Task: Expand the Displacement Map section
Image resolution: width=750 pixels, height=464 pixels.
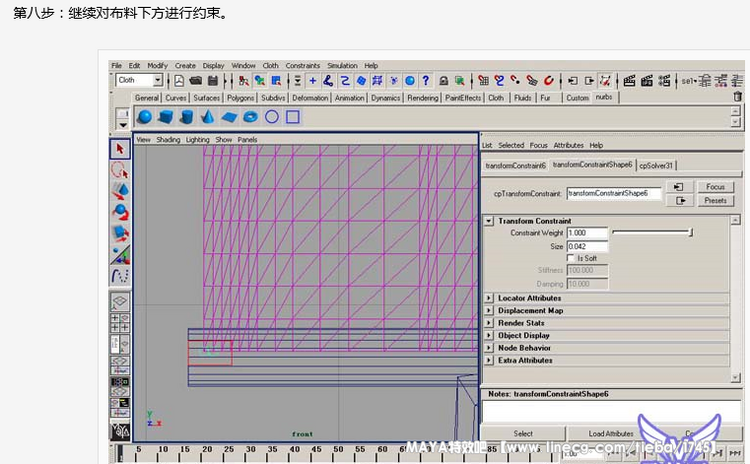Action: click(489, 310)
